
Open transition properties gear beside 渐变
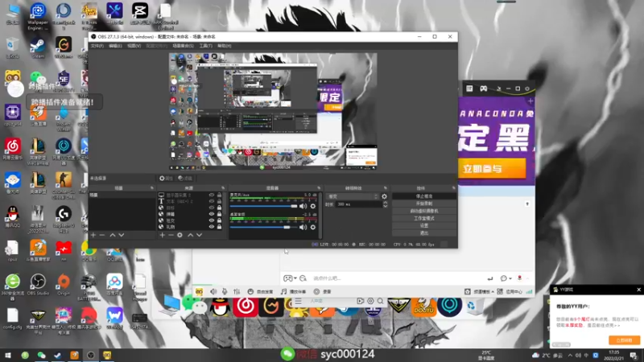tap(384, 196)
